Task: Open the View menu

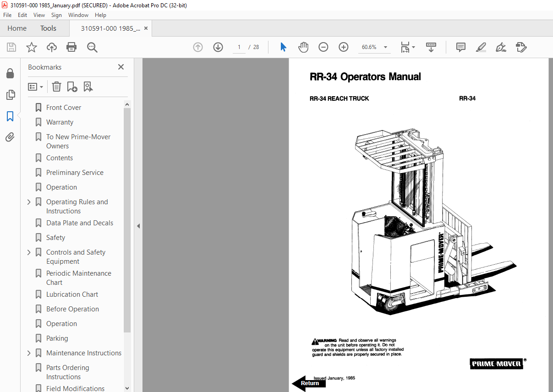Action: tap(39, 15)
